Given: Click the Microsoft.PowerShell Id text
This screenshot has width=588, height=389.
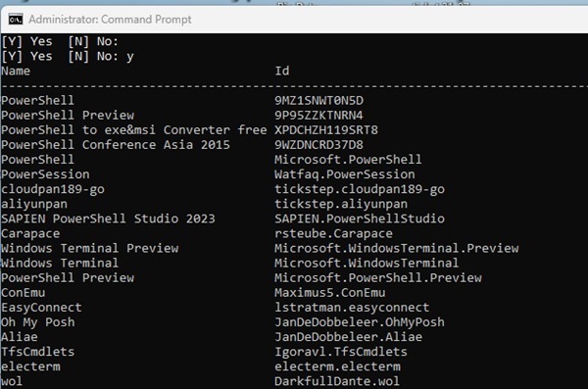Looking at the screenshot, I should (348, 160).
